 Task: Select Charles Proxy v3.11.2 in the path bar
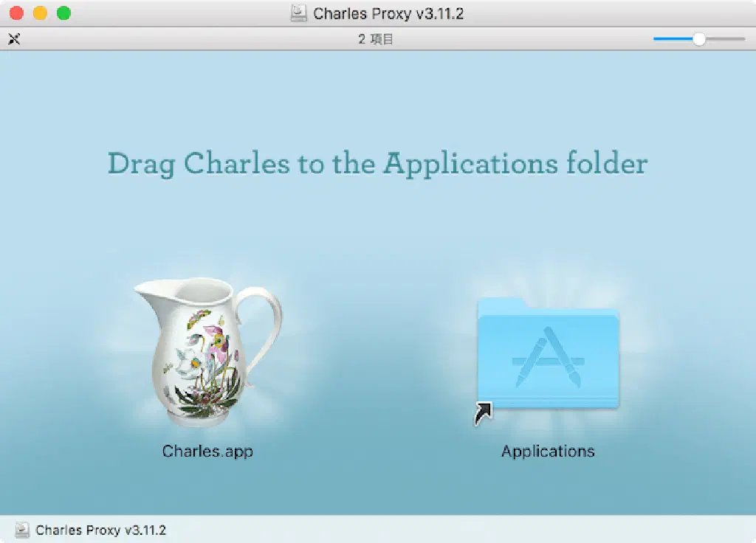pos(100,530)
